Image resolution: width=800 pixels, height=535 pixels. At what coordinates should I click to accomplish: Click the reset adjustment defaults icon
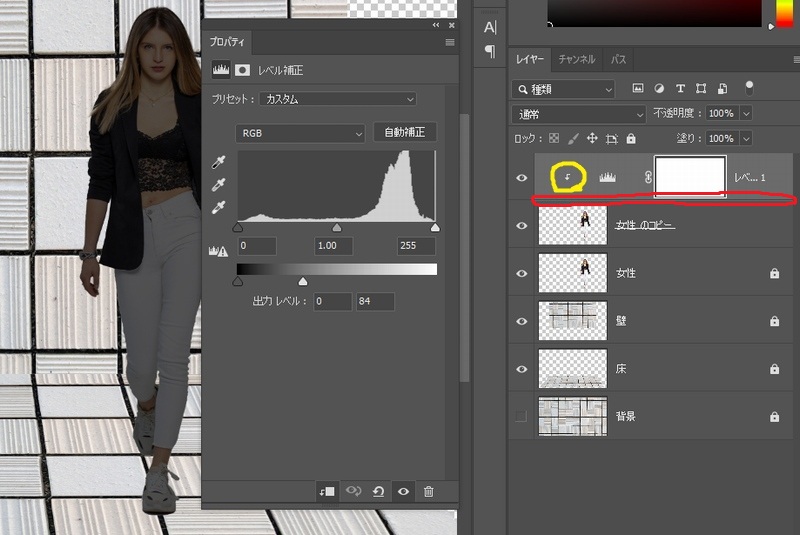click(378, 491)
